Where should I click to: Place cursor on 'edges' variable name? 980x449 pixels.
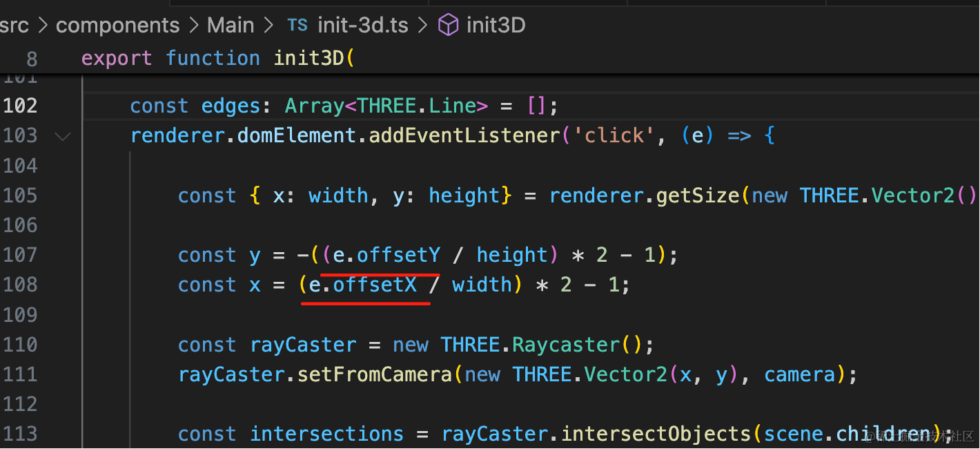[x=231, y=106]
